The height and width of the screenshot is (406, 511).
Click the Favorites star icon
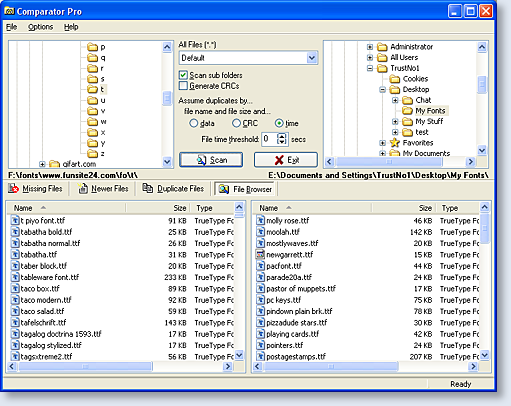point(395,143)
